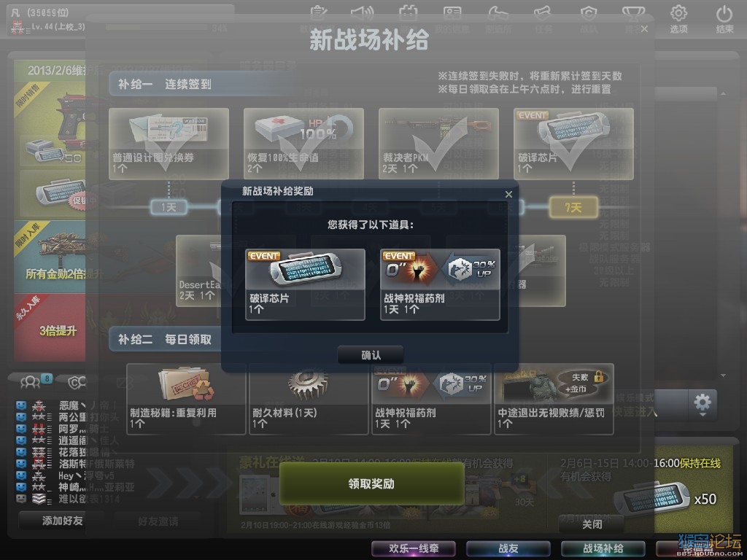Click the 7天 sign-in timeline marker
The width and height of the screenshot is (747, 560).
573,207
